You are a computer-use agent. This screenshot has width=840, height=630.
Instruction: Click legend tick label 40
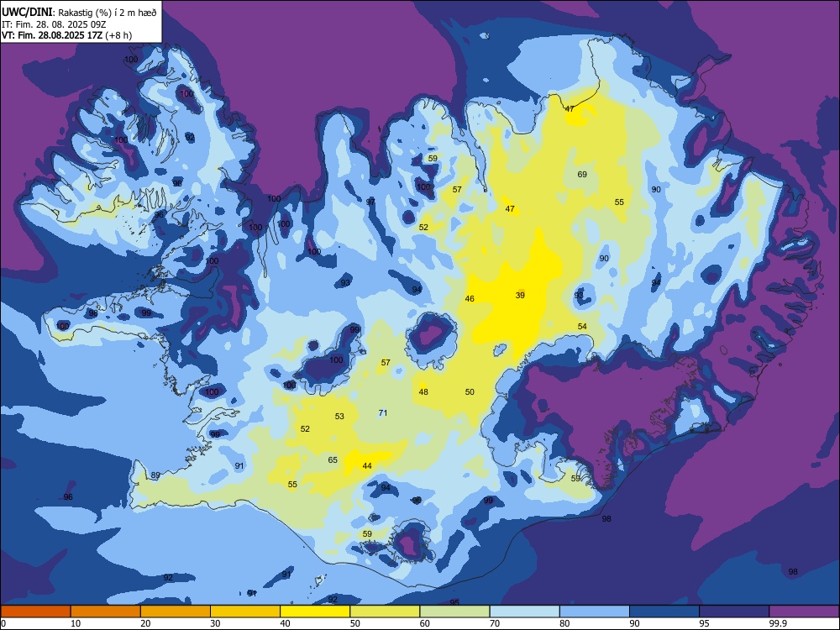tap(286, 623)
